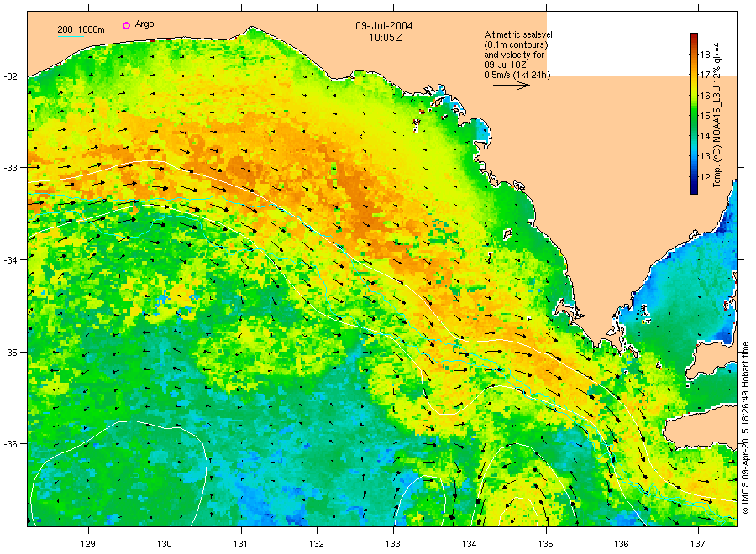The height and width of the screenshot is (554, 756).
Task: Click the vertical IMOS copyright timestamp text
Action: (x=745, y=428)
